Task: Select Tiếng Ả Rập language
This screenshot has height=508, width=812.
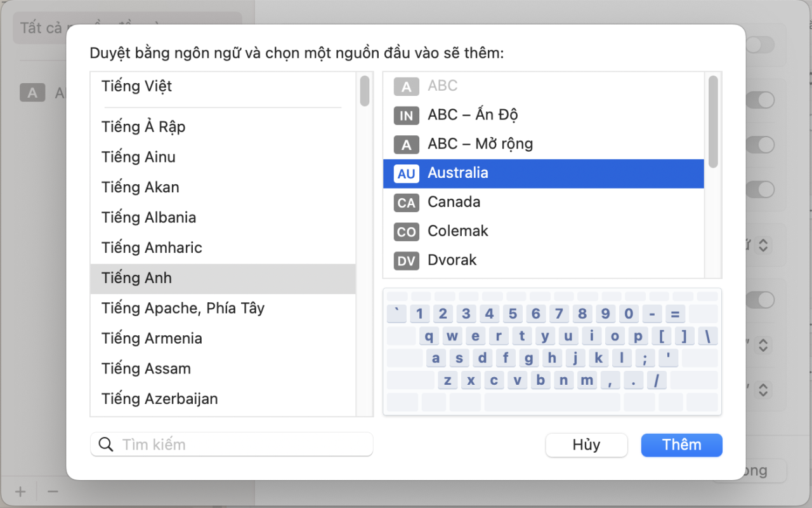Action: click(143, 127)
